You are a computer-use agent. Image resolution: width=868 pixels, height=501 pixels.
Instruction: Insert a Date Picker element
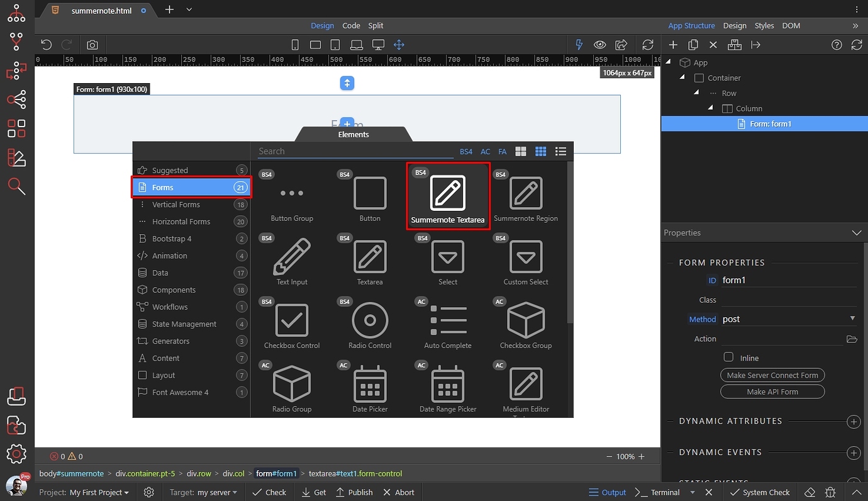370,385
